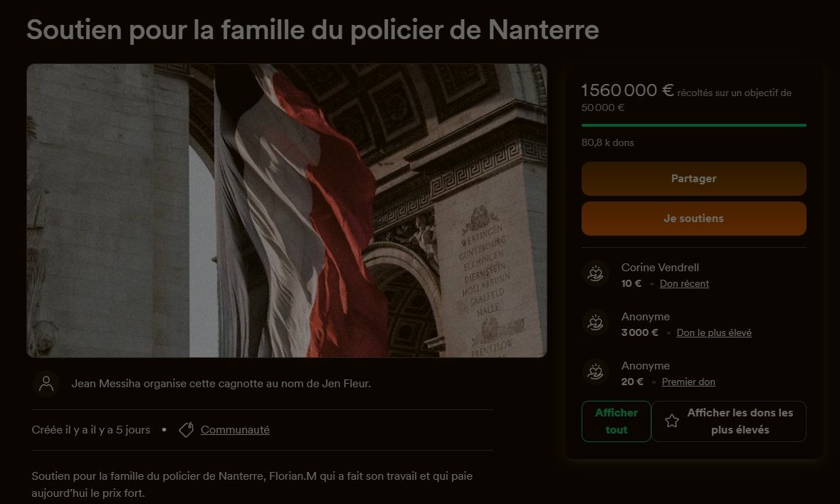The width and height of the screenshot is (840, 504).
Task: Click the Arc de Triomphe flag photo
Action: (287, 211)
